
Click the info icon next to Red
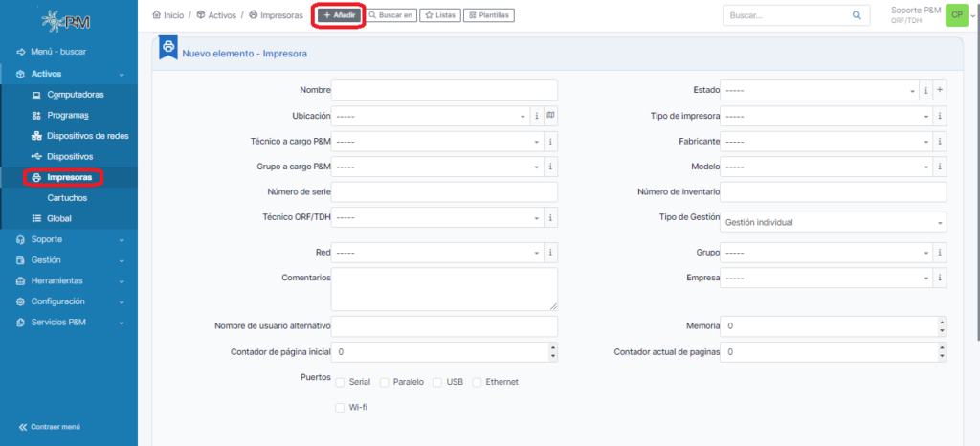tap(551, 253)
